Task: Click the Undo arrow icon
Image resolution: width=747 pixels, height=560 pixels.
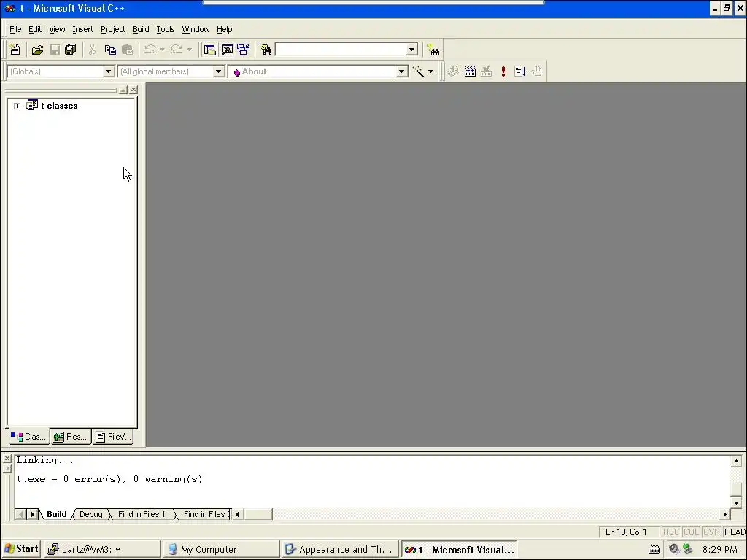Action: tap(150, 50)
